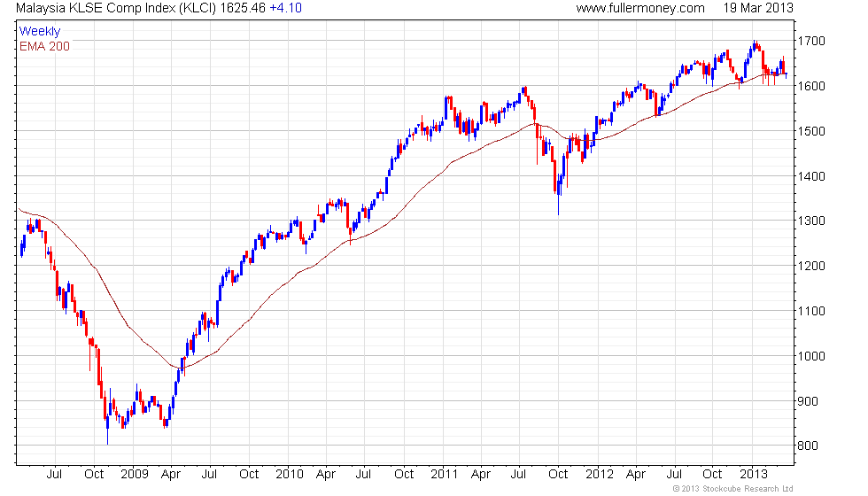Click the 900 price axis label
Image resolution: width=868 pixels, height=496 pixels.
pyautogui.click(x=808, y=401)
